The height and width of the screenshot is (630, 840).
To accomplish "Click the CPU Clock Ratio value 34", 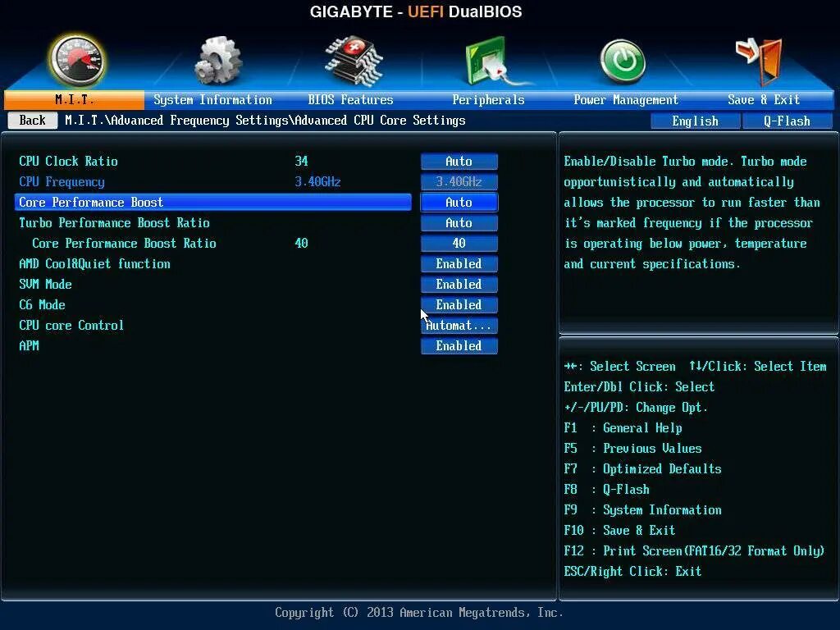I will coord(302,162).
